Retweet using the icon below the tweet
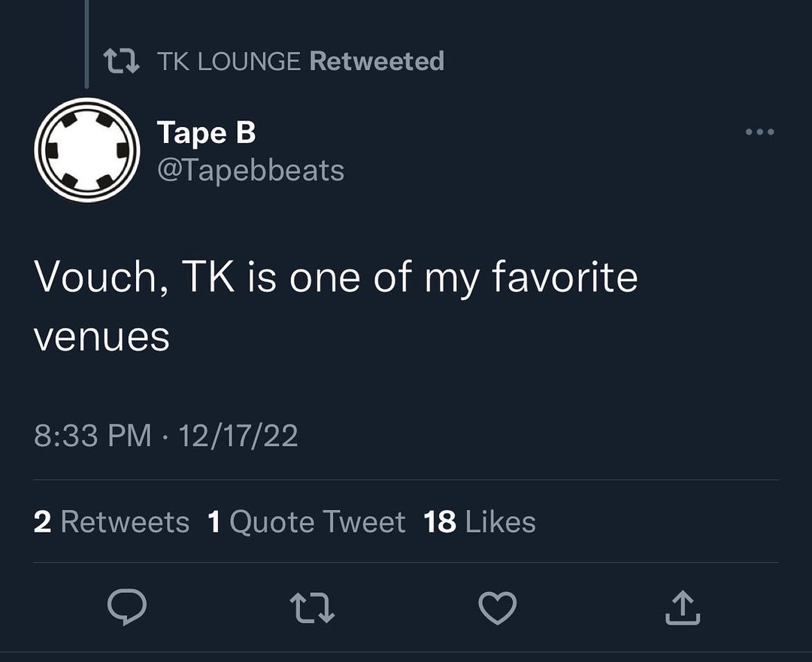 click(311, 607)
